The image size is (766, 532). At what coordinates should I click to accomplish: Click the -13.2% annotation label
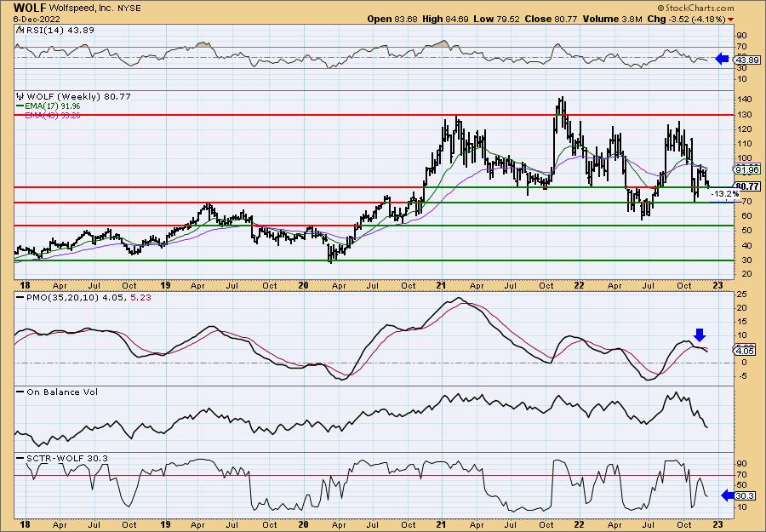coord(724,194)
